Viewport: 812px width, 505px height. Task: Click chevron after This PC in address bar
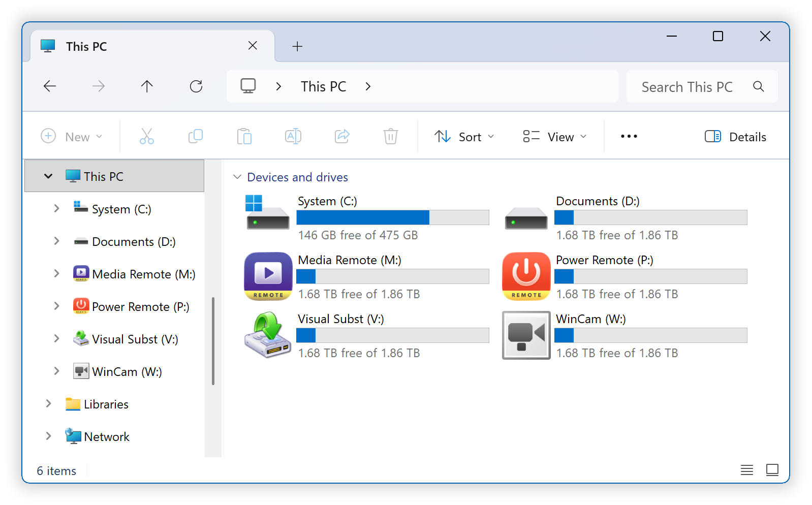tap(368, 86)
